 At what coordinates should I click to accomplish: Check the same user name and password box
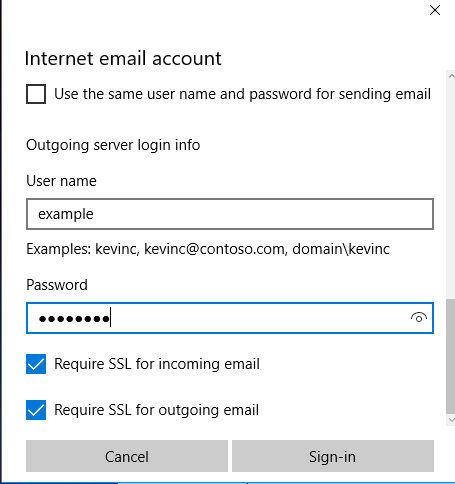tap(36, 94)
